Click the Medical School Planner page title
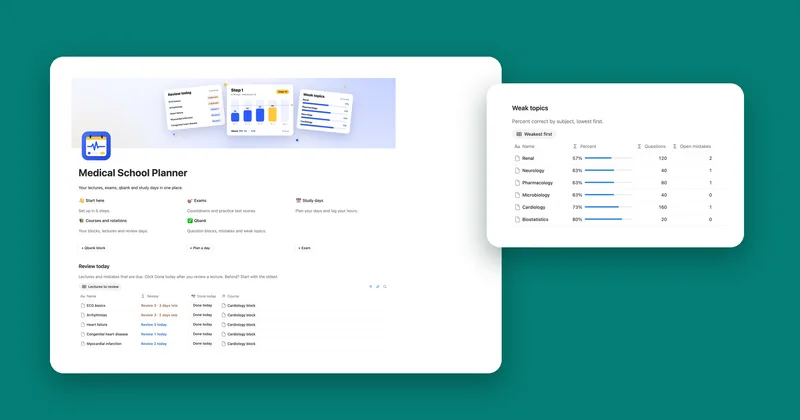The image size is (800, 420). click(133, 173)
